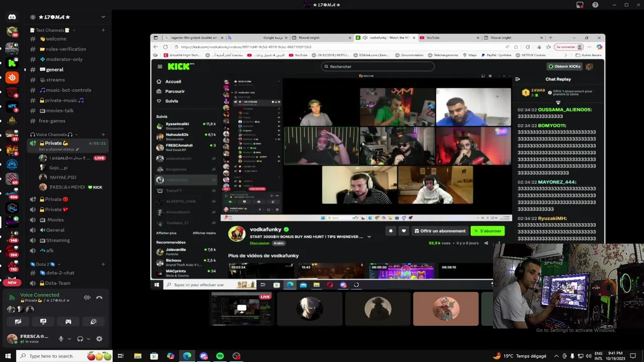Disconnect from voice with hang-up icon
The height and width of the screenshot is (362, 644).
point(99,298)
